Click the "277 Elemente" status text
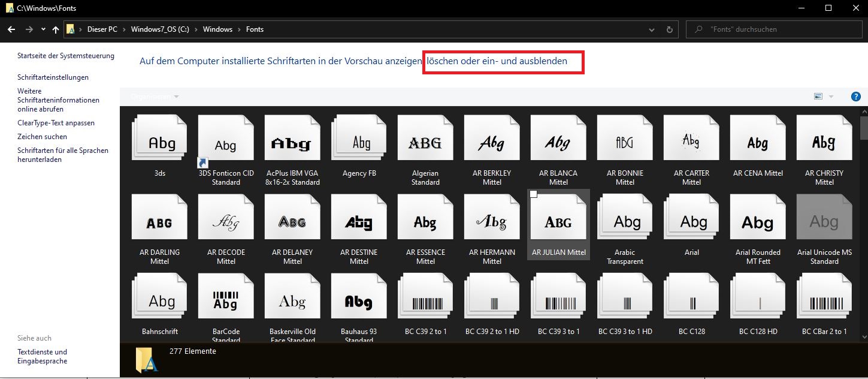 [193, 351]
